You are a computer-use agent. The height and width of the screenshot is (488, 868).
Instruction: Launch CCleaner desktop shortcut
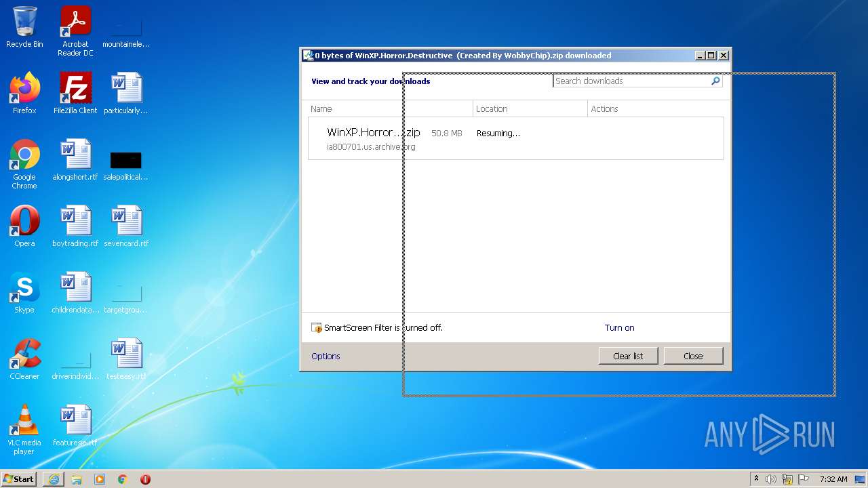click(24, 359)
